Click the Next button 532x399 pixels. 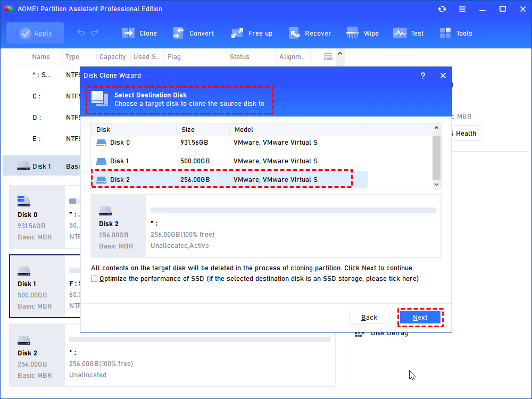click(x=420, y=317)
